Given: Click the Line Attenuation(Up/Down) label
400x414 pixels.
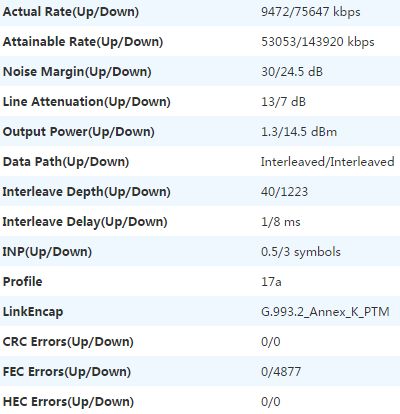Looking at the screenshot, I should coord(87,102).
